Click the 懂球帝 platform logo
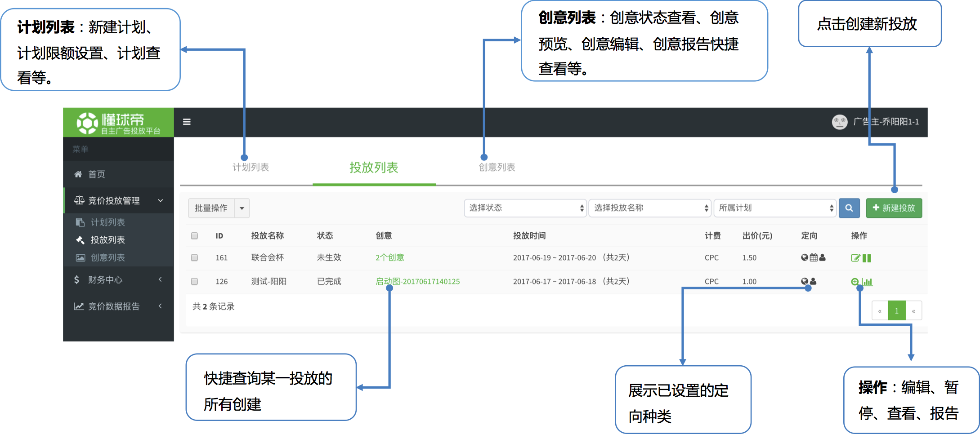 tap(118, 122)
